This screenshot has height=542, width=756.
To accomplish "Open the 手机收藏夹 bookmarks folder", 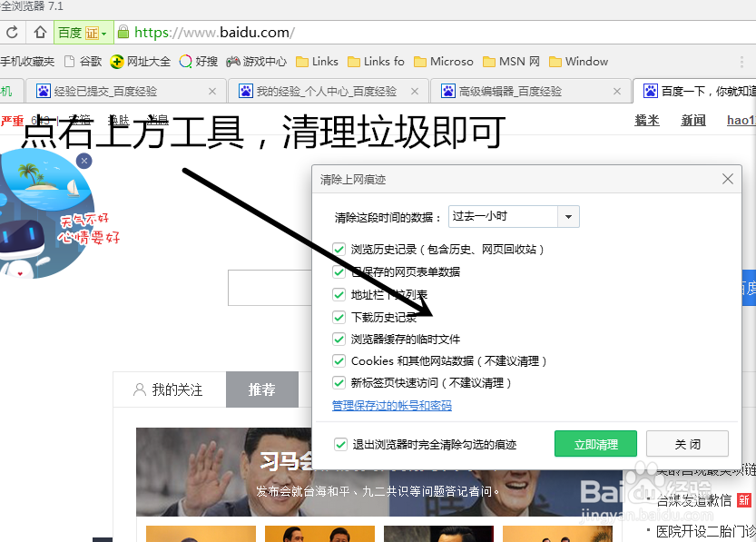I will [x=28, y=61].
